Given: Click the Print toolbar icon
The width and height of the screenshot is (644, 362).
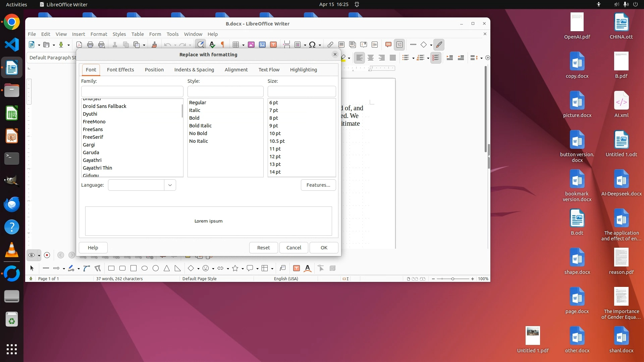Looking at the screenshot, I should (90, 45).
